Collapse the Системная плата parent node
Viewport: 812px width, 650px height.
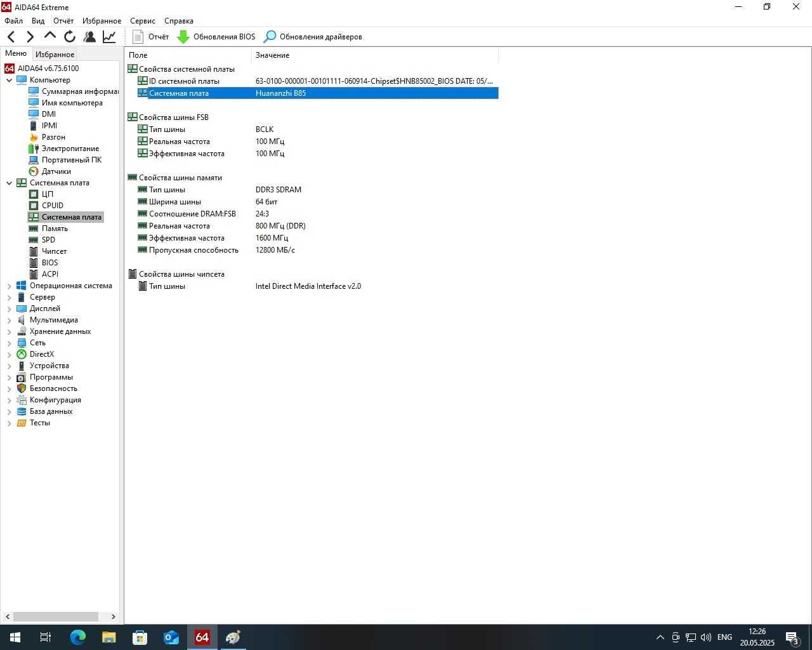(9, 183)
